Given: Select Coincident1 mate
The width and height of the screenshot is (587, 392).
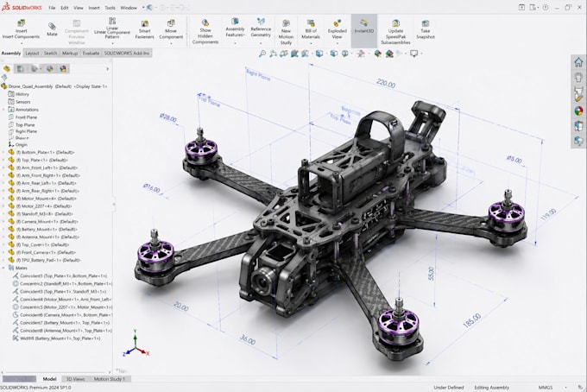Looking at the screenshot, I should tap(60, 275).
